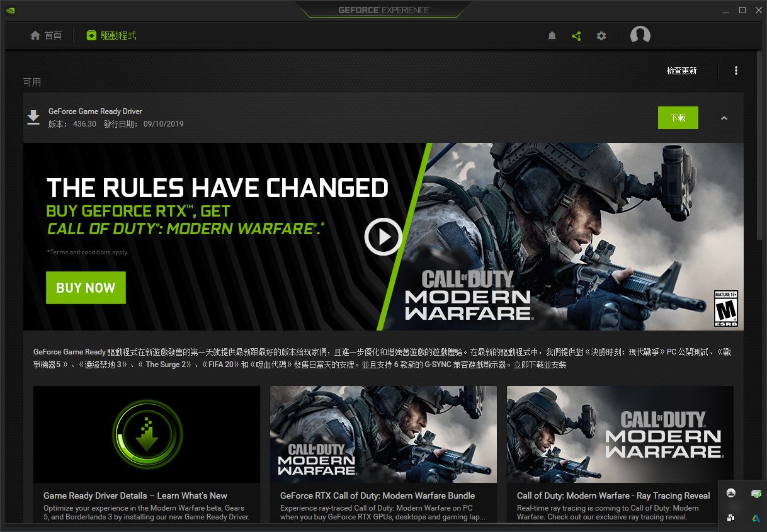The height and width of the screenshot is (532, 767).
Task: Click 檢查更新 to check for updates
Action: [681, 71]
